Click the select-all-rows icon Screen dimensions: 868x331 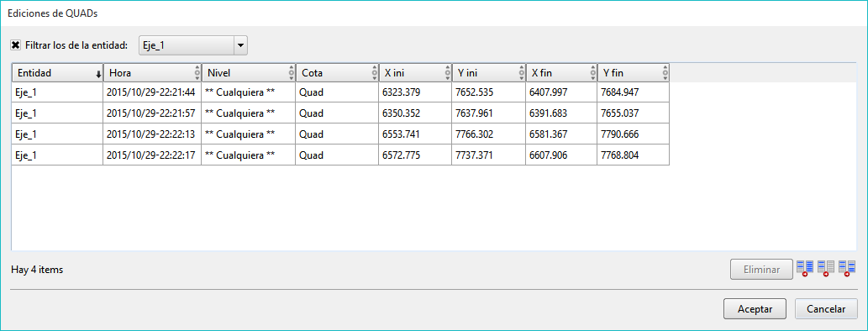(805, 269)
